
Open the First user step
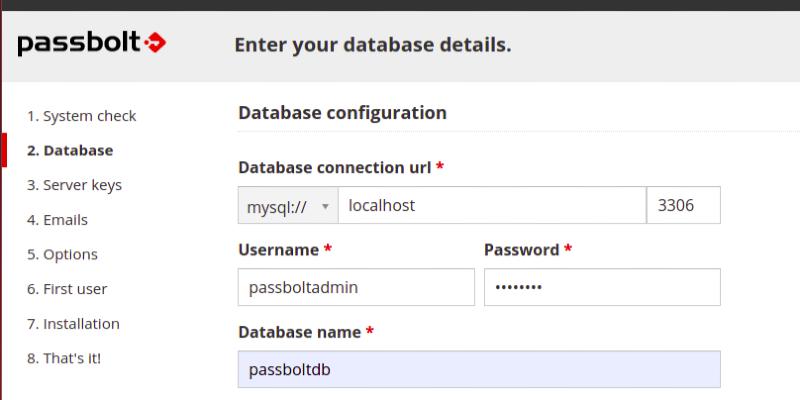click(67, 289)
